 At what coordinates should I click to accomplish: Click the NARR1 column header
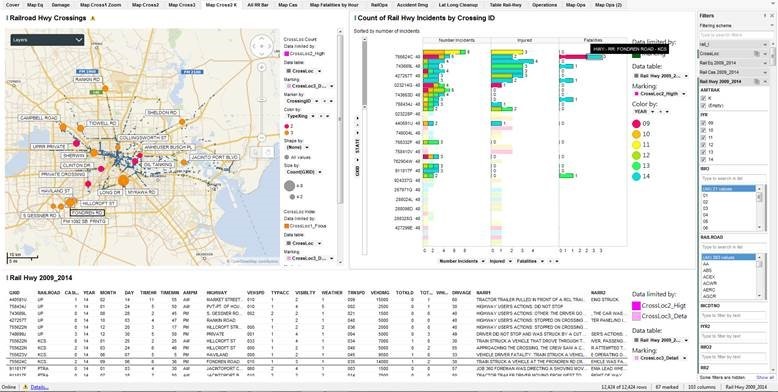483,293
